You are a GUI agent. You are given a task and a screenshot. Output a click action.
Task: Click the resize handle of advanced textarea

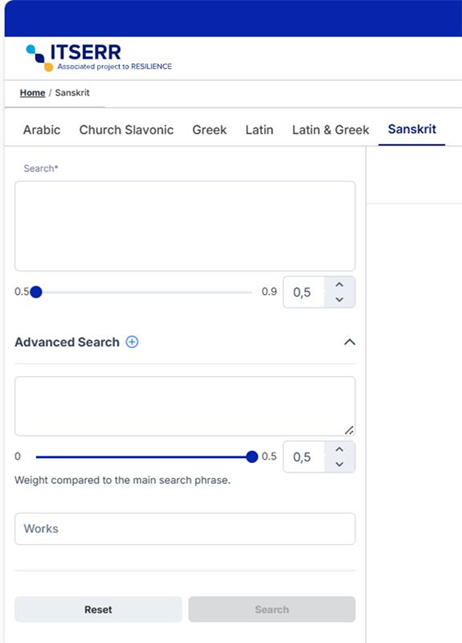point(349,430)
